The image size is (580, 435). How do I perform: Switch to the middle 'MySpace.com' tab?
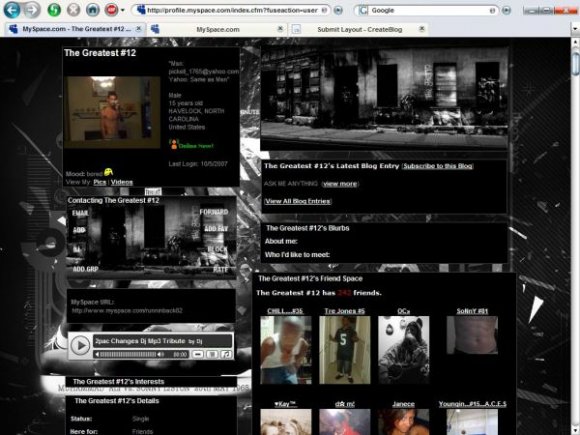click(218, 29)
